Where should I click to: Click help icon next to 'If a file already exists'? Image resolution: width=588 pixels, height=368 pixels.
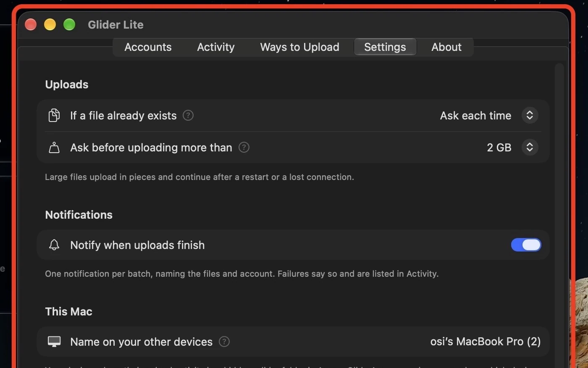point(188,115)
